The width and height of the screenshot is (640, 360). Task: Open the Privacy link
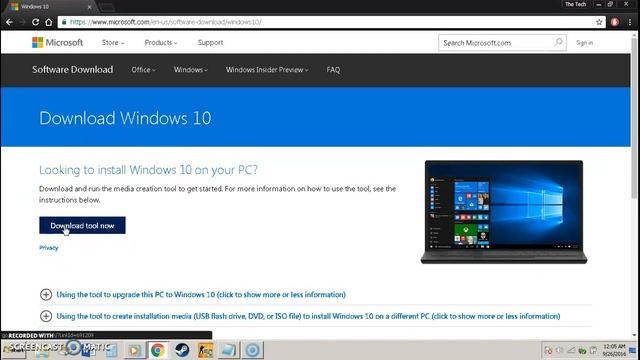point(49,248)
